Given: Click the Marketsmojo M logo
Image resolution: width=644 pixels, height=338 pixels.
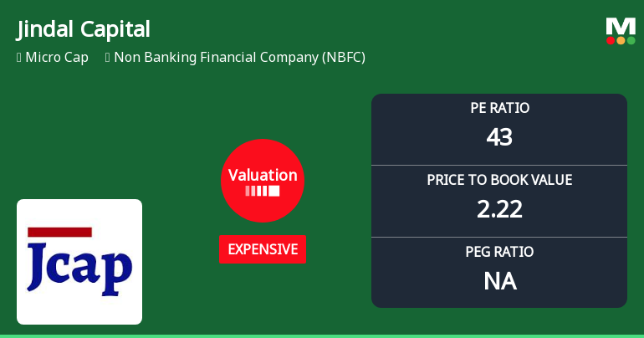Looking at the screenshot, I should [x=620, y=26].
